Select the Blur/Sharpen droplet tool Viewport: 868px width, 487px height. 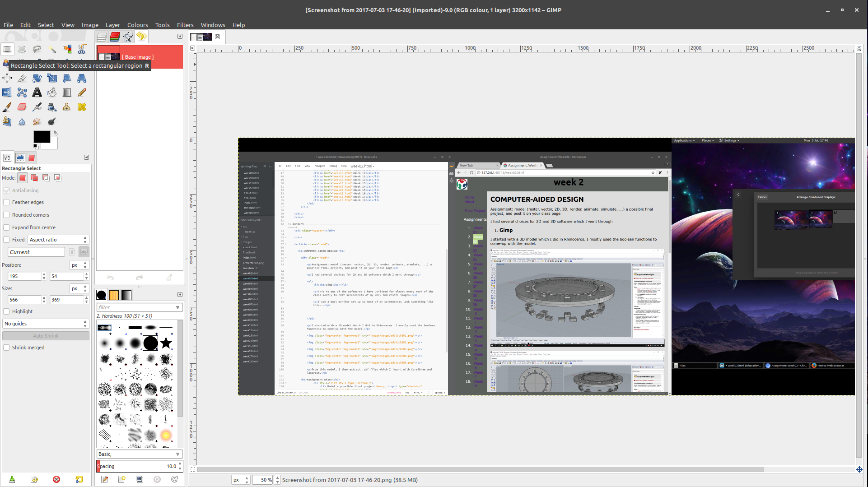click(22, 121)
